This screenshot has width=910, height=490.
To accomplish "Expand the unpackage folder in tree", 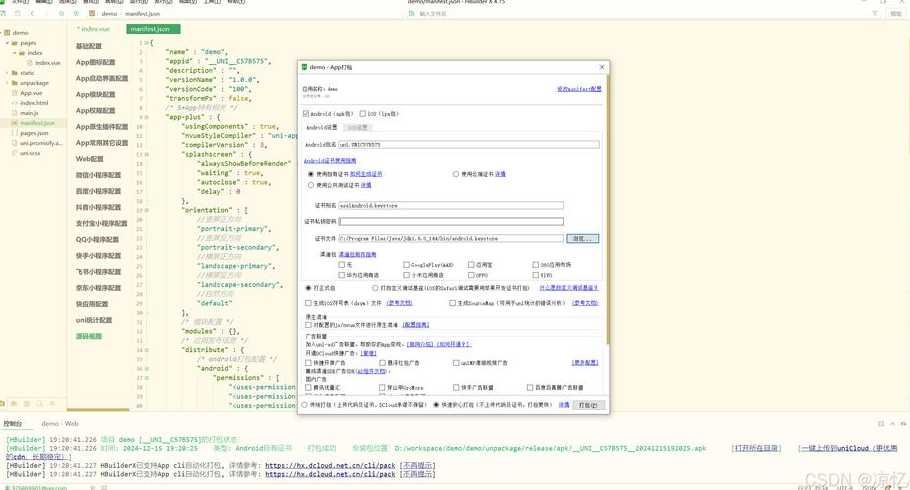I will pyautogui.click(x=8, y=83).
